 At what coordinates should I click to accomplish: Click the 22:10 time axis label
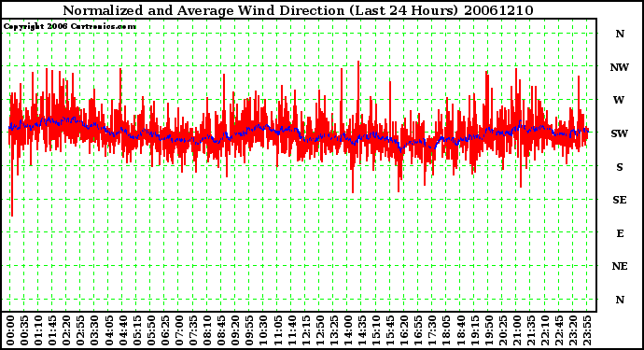pos(544,330)
